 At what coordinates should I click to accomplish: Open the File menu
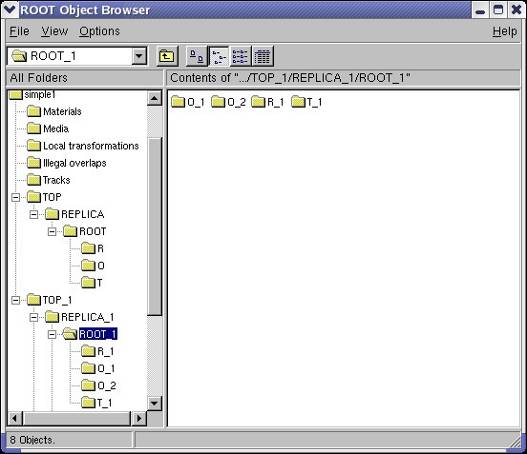click(19, 31)
